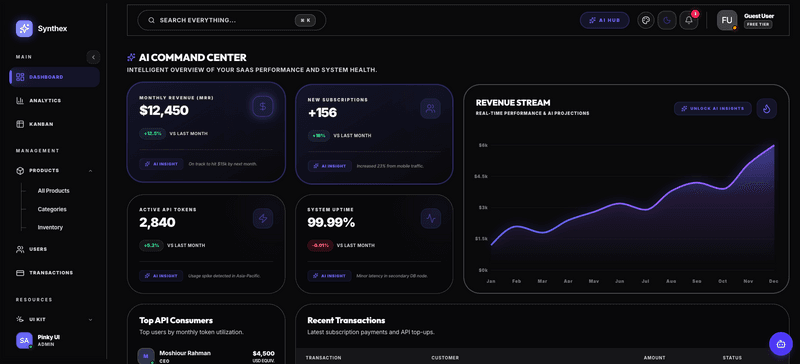Viewport: 800px width, 364px height.
Task: Click the Revenue Stream heading
Action: pyautogui.click(x=513, y=103)
